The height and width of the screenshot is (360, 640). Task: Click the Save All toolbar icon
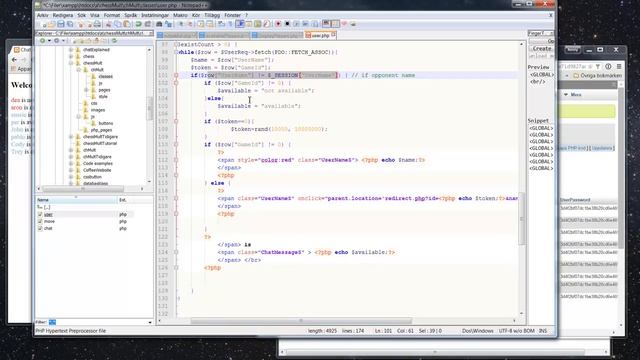(70, 24)
